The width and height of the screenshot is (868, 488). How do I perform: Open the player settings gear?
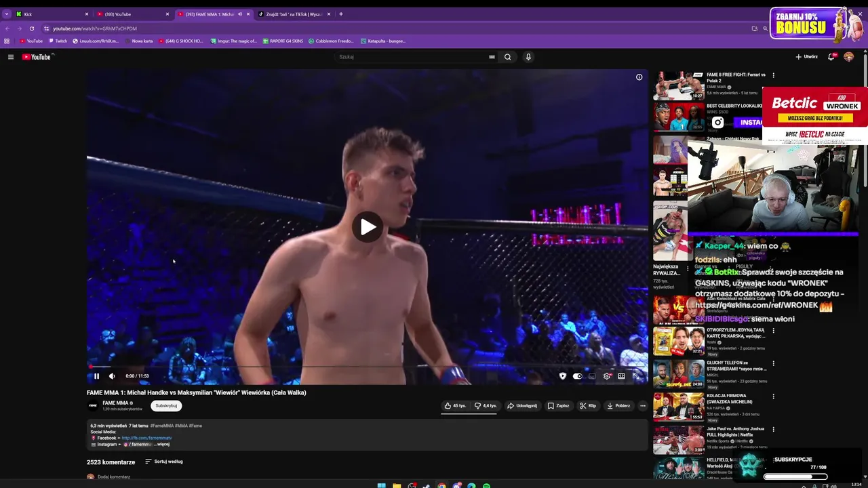(x=607, y=376)
